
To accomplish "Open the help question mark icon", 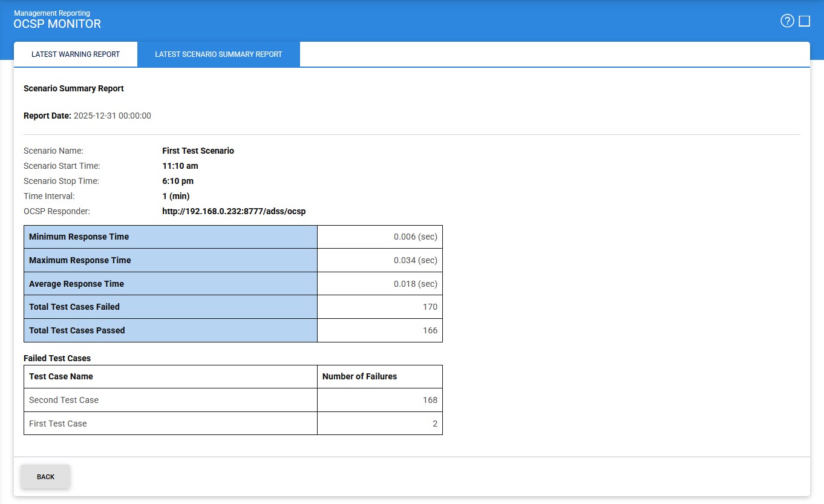I will point(786,21).
